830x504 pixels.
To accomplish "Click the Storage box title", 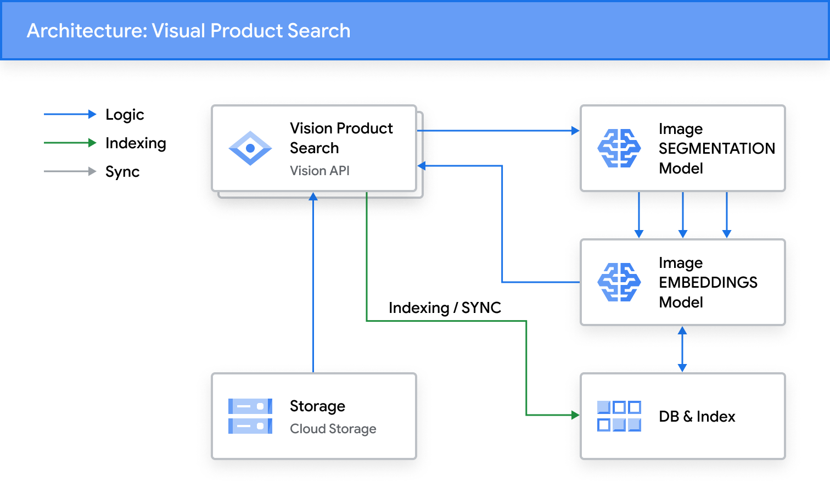I will [317, 406].
